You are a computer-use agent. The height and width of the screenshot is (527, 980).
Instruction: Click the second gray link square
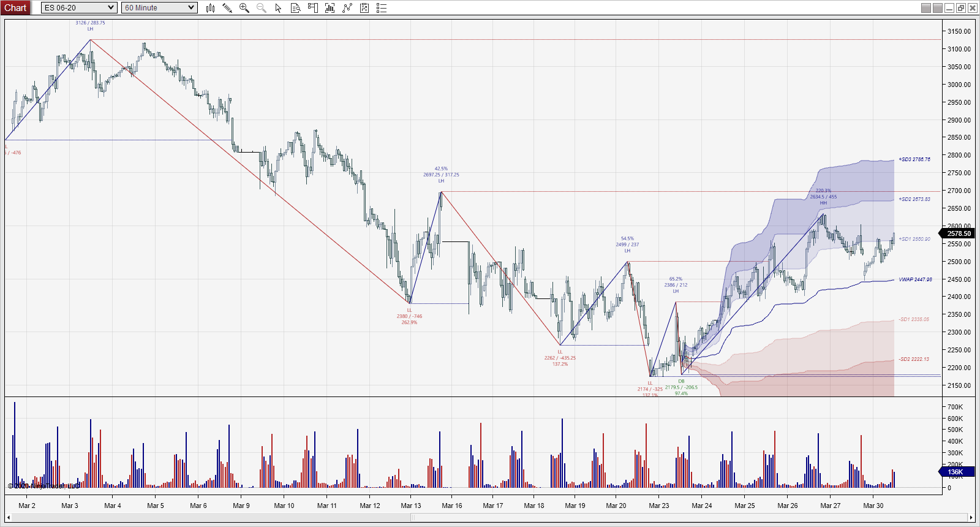[x=937, y=8]
